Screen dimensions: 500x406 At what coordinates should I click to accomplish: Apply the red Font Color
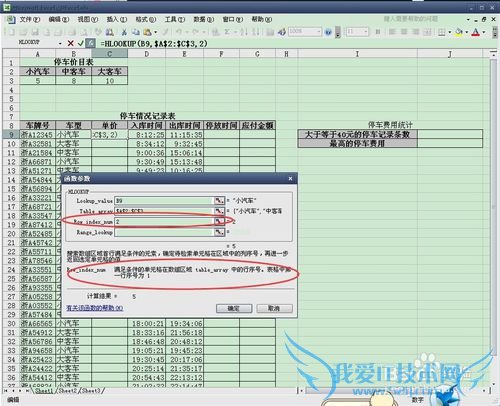point(476,32)
